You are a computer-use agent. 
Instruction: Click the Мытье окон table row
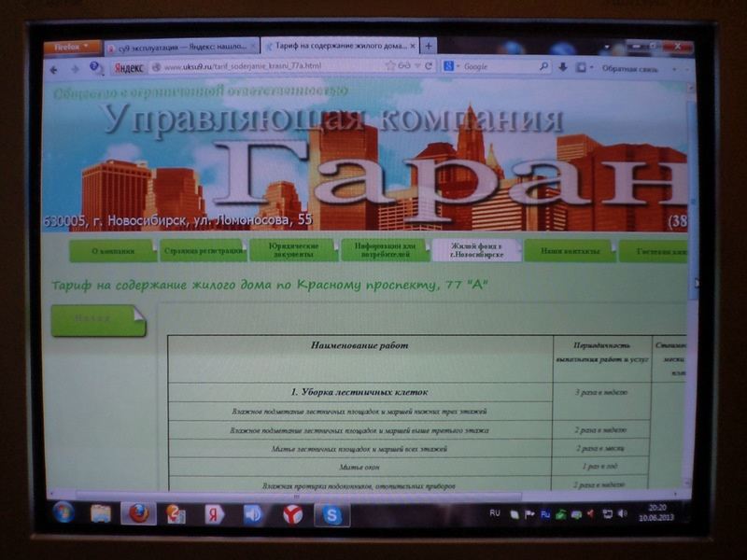359,468
